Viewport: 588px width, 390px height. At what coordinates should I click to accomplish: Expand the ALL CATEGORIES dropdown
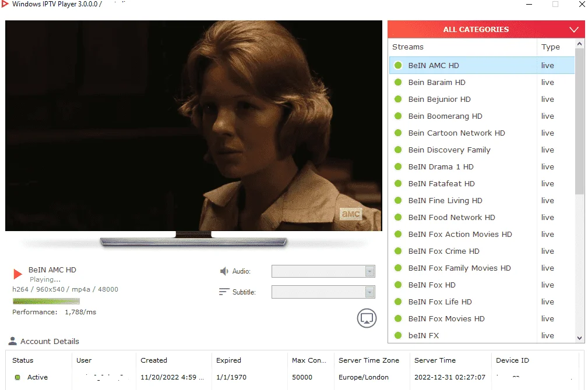(486, 29)
